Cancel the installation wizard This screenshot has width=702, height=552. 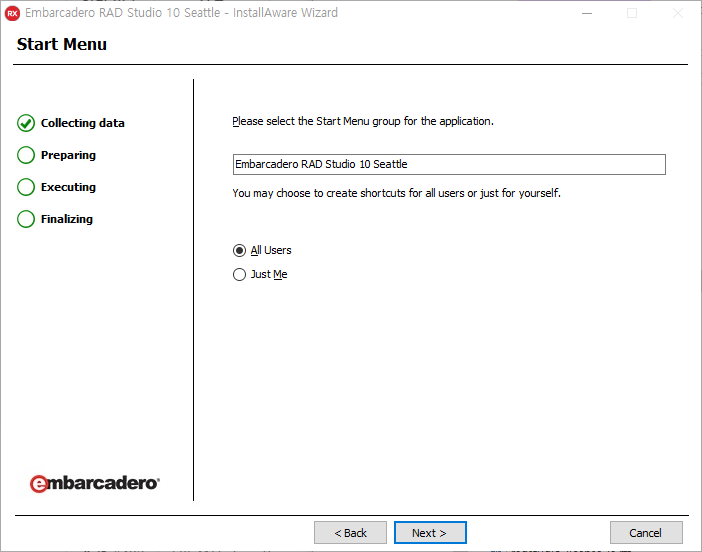(x=646, y=533)
